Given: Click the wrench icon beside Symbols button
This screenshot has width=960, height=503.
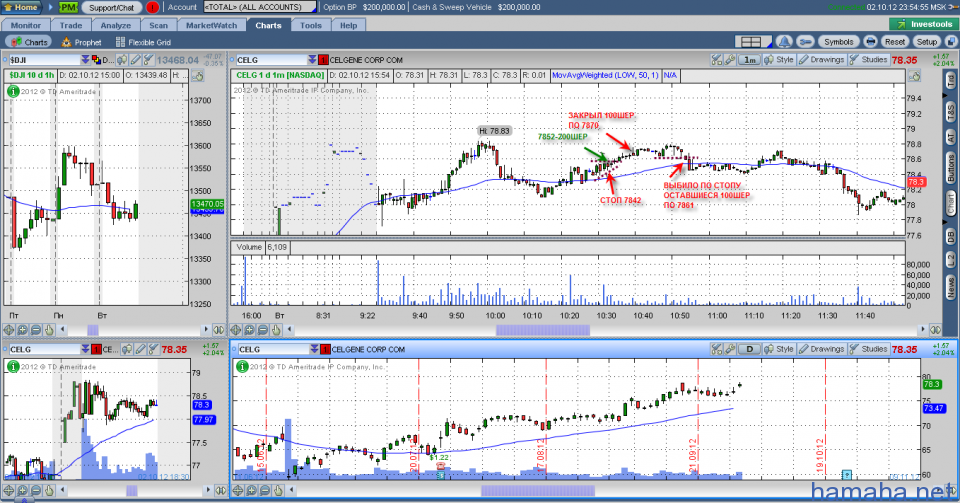Looking at the screenshot, I should tap(806, 42).
